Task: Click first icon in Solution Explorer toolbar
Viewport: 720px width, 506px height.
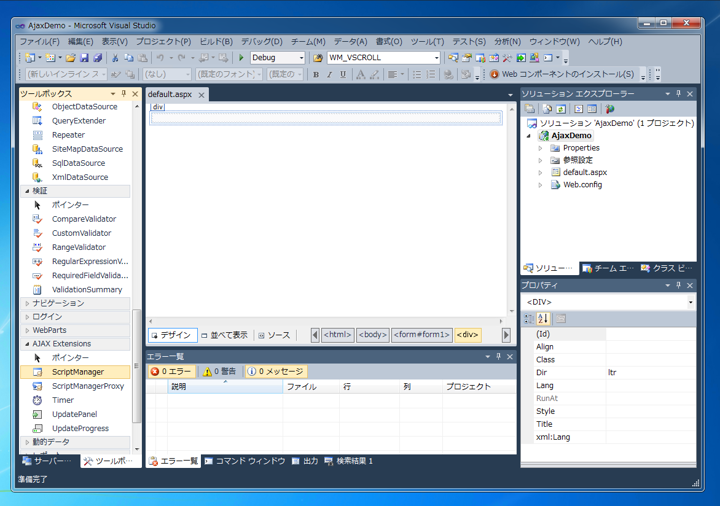Action: pos(530,109)
